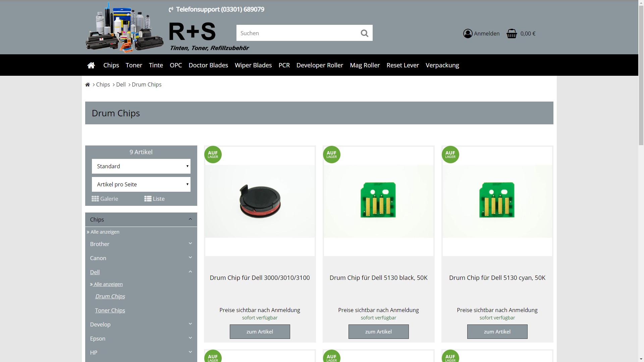Click the Telefonsupport phone number text
The width and height of the screenshot is (644, 362).
coord(220,9)
